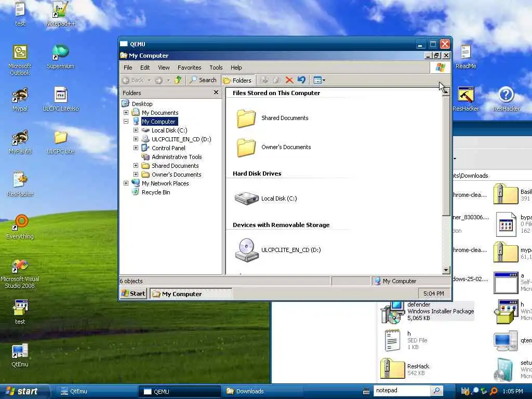This screenshot has width=532, height=399.
Task: Click the inner Start button inside QEMU
Action: click(134, 294)
